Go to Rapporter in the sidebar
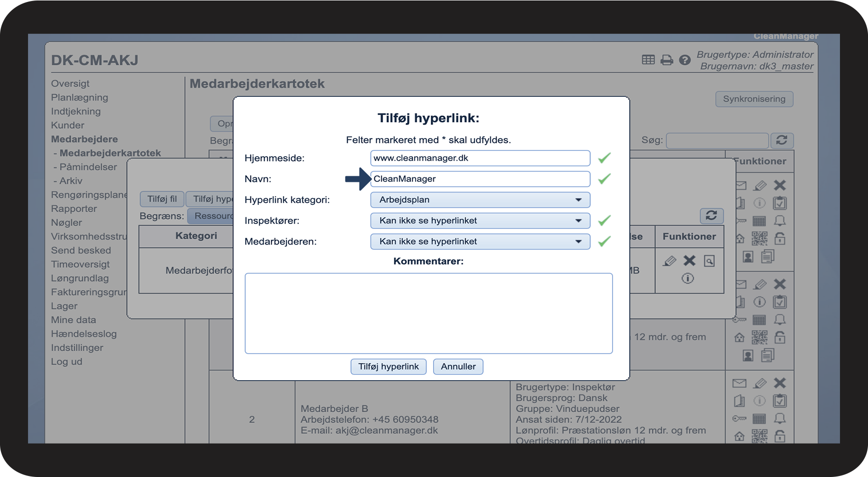Viewport: 868px width, 477px height. (x=74, y=209)
